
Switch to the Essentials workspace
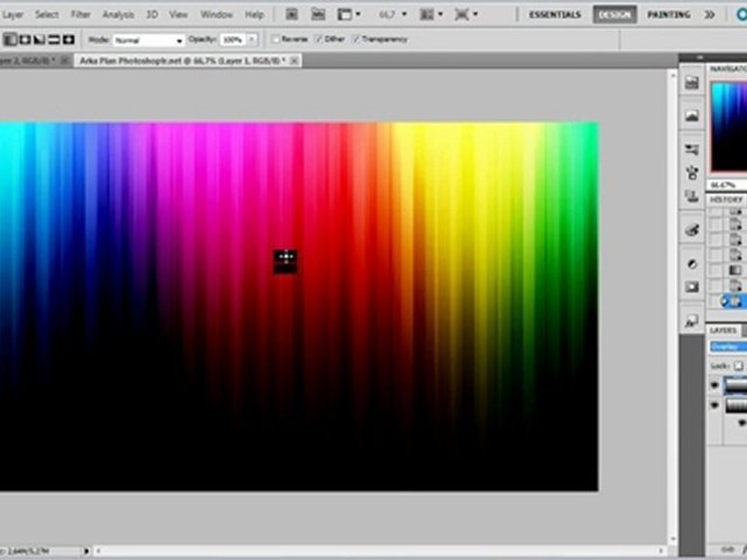(x=555, y=15)
